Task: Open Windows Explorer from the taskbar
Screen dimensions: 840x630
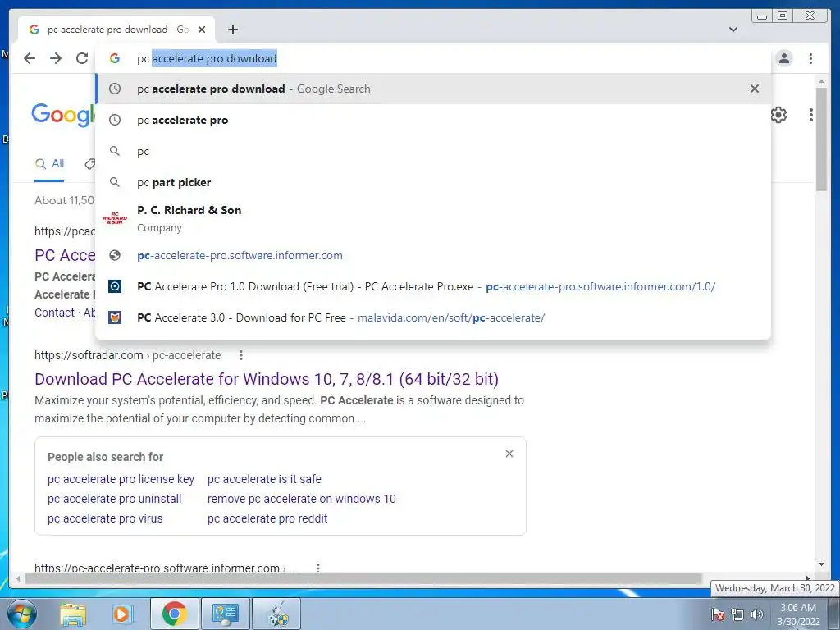Action: [73, 614]
